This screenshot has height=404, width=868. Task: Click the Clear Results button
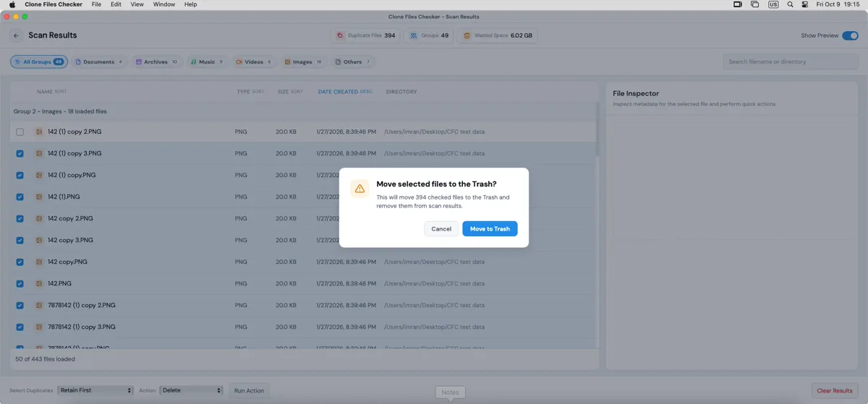click(x=835, y=391)
